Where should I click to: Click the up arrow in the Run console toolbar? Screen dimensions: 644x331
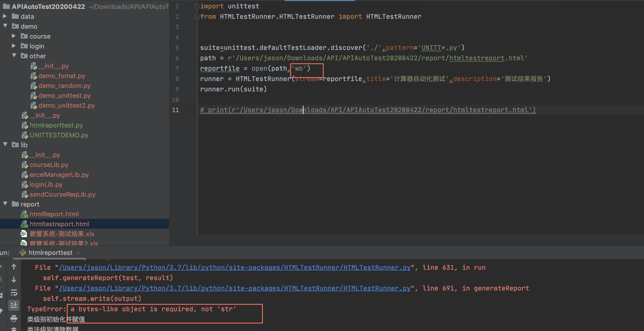tap(14, 267)
